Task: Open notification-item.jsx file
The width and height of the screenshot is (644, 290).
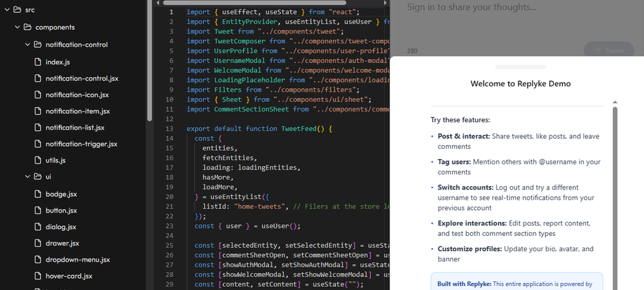Action: click(x=78, y=111)
